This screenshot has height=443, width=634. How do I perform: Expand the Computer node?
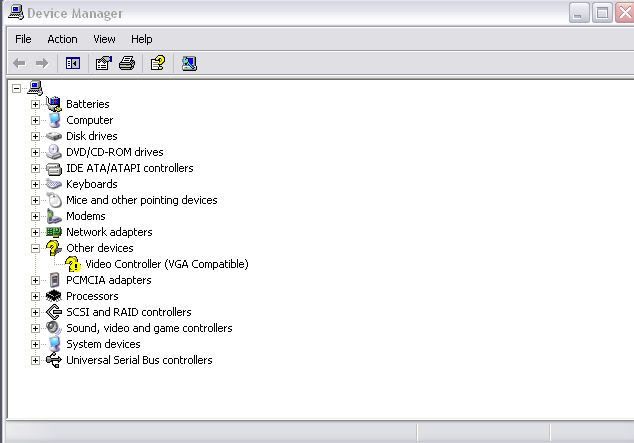coord(35,120)
